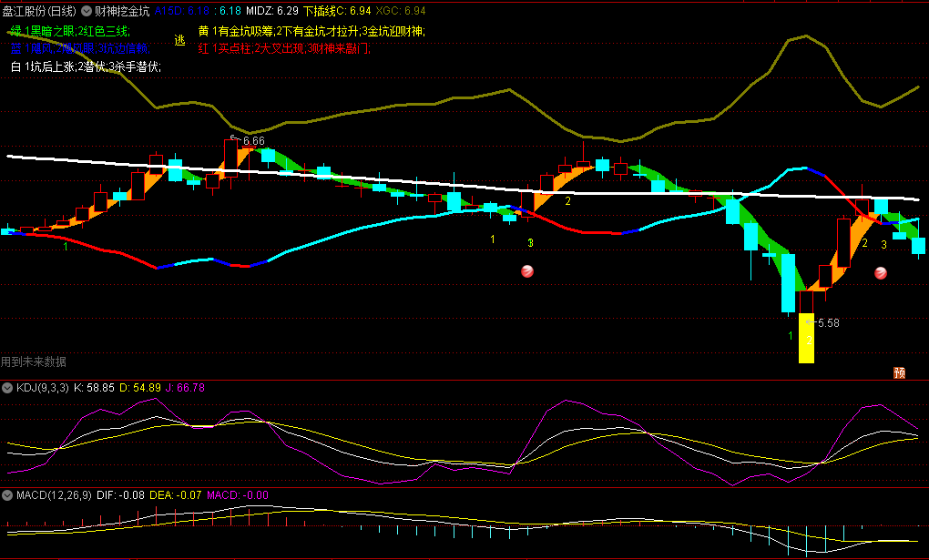The image size is (929, 560).
Task: Click the DIF: -0.08 value
Action: [x=120, y=495]
